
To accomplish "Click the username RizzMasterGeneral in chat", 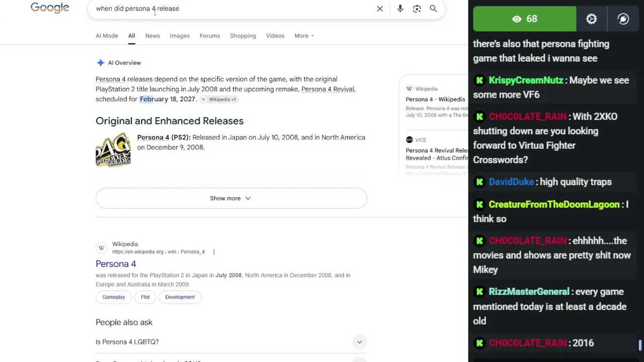I will (529, 292).
